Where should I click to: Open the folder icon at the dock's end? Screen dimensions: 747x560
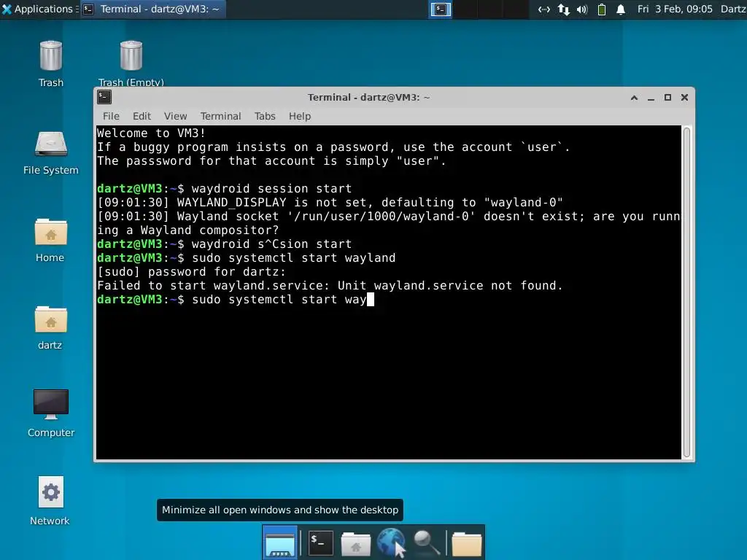coord(467,544)
